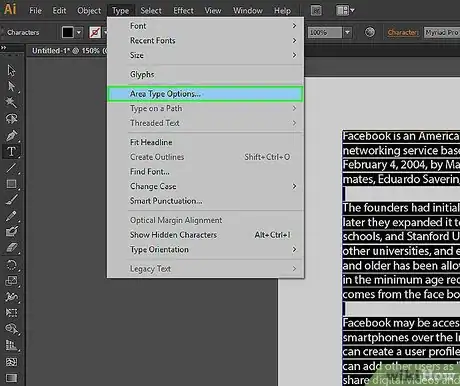
Task: Choose the Free Transform tool
Action: point(11,312)
